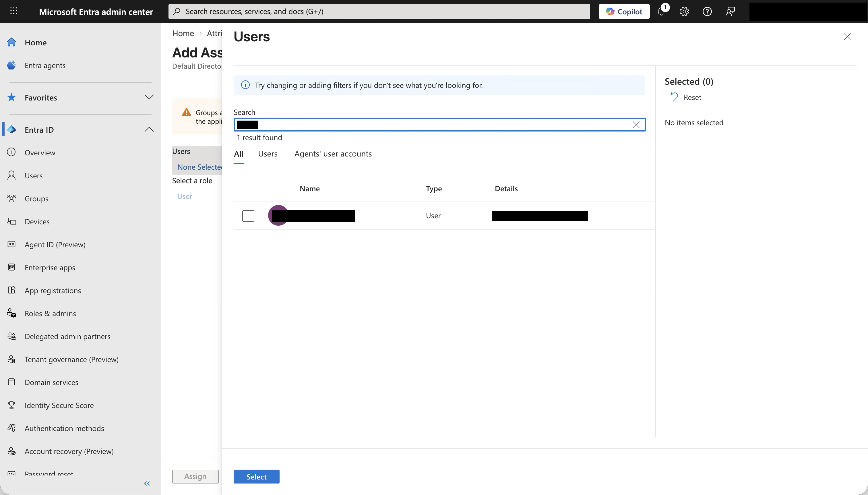Screen dimensions: 868x495
Task: Click the info icon in filter hint banner
Action: tap(245, 85)
